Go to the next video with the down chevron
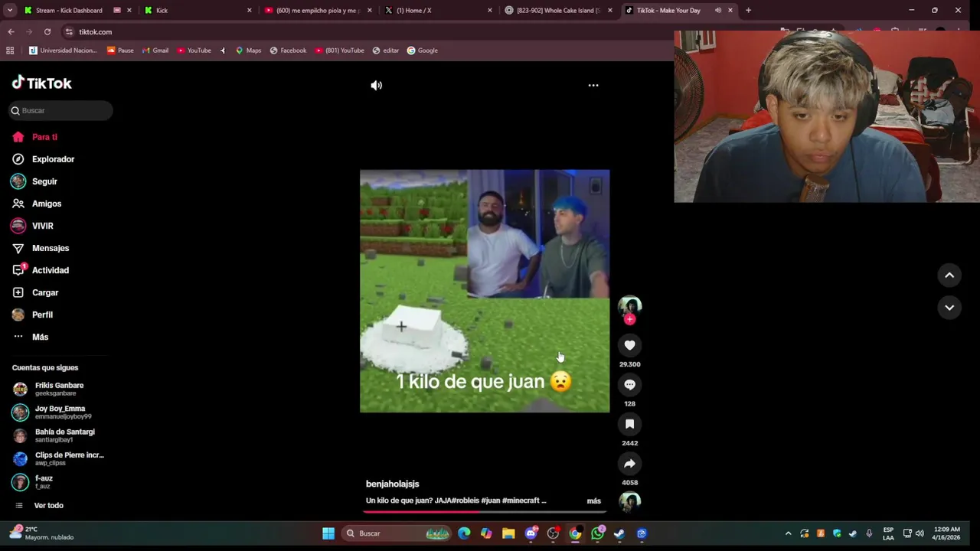 (949, 308)
